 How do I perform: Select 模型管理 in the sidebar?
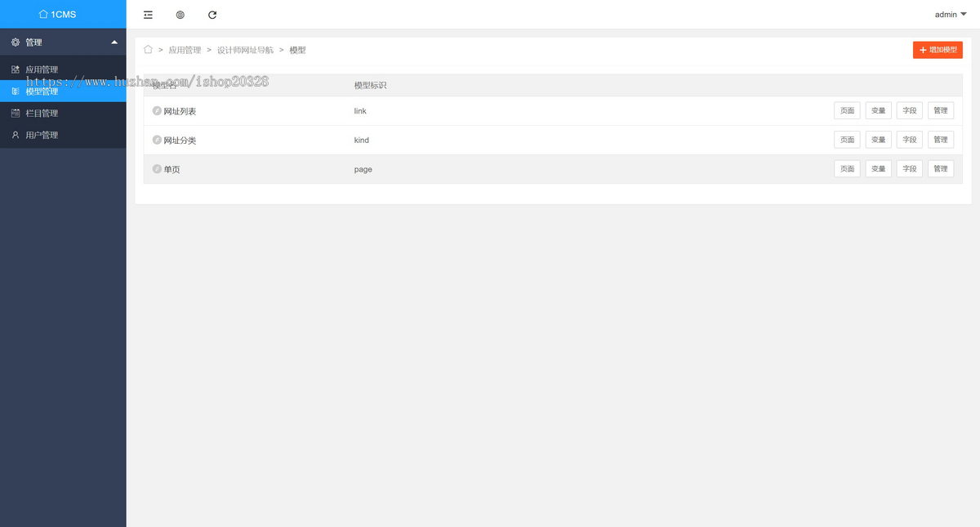(x=63, y=92)
